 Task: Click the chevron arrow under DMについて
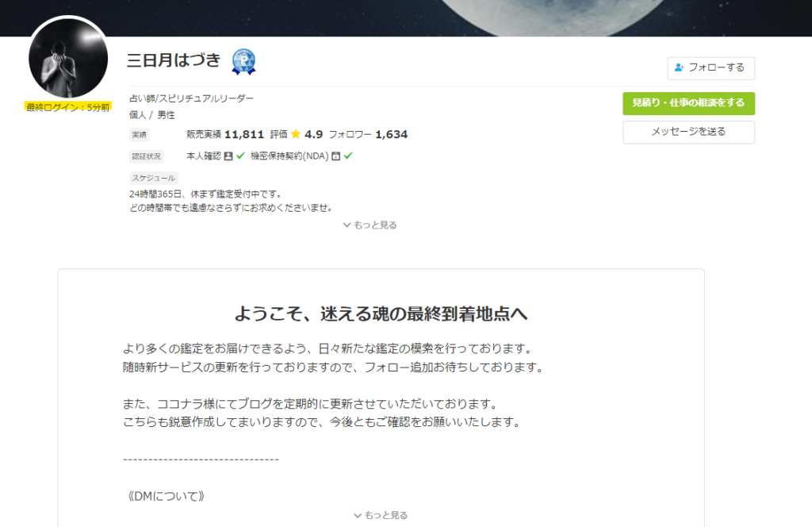tap(358, 516)
